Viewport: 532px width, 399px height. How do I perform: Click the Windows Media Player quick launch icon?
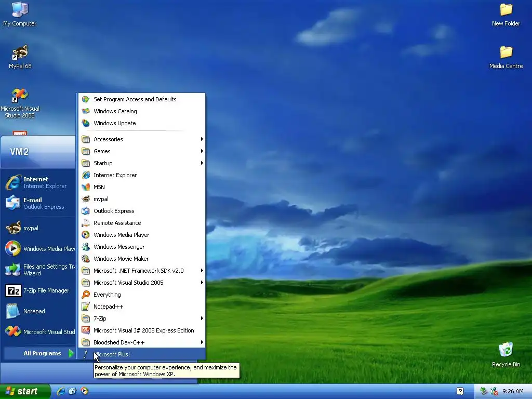click(x=85, y=391)
